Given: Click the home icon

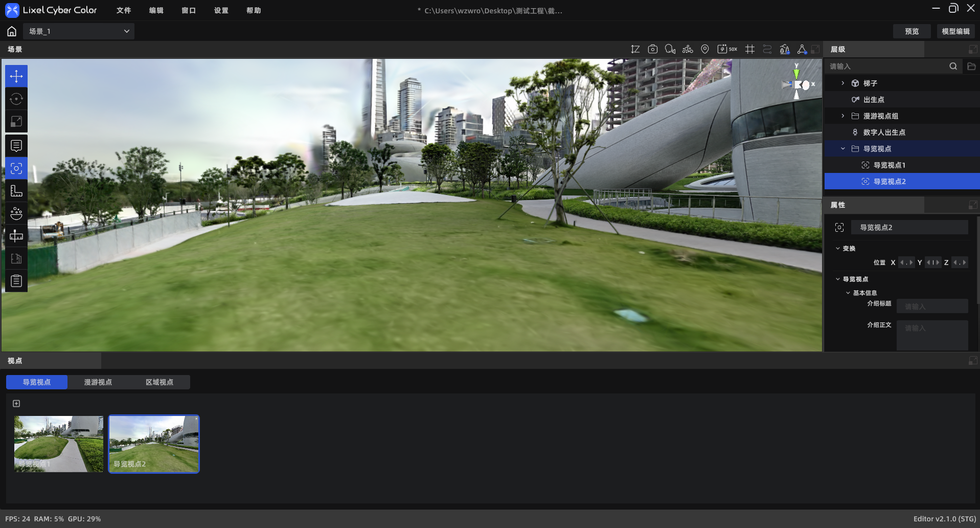Looking at the screenshot, I should [12, 31].
